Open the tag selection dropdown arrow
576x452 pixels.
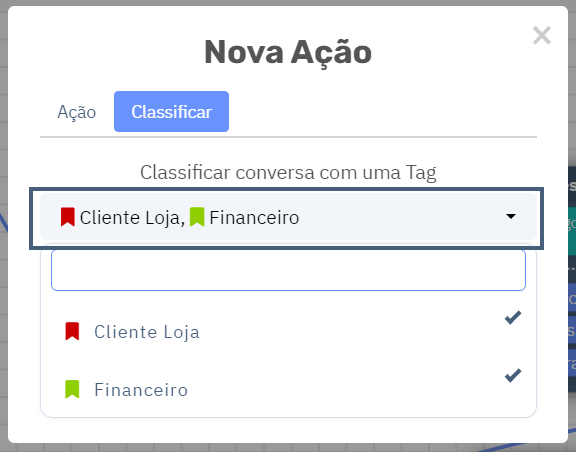(511, 216)
